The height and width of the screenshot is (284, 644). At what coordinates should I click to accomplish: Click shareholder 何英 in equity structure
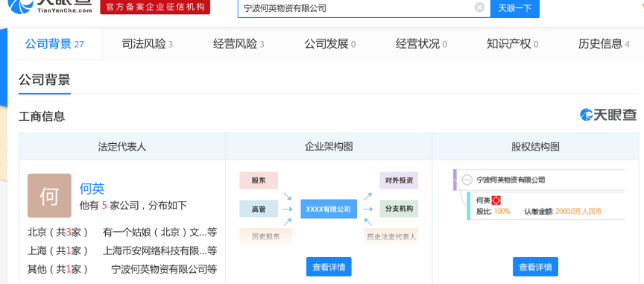coord(483,201)
